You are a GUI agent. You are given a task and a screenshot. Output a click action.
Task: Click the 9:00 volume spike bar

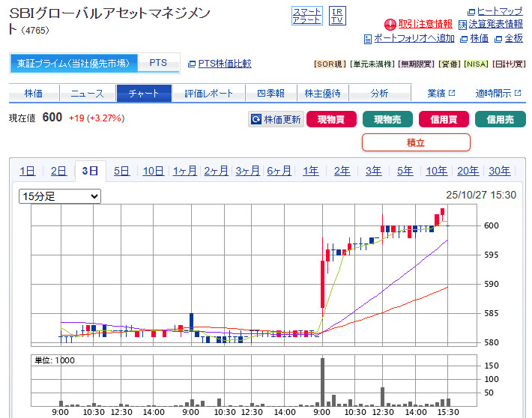pos(322,382)
